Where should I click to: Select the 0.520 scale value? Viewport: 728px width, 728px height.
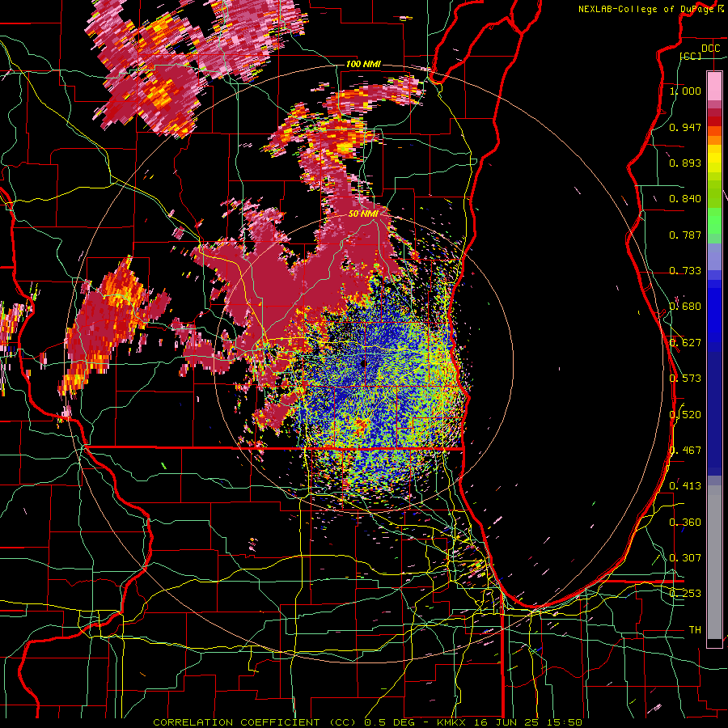pyautogui.click(x=685, y=415)
